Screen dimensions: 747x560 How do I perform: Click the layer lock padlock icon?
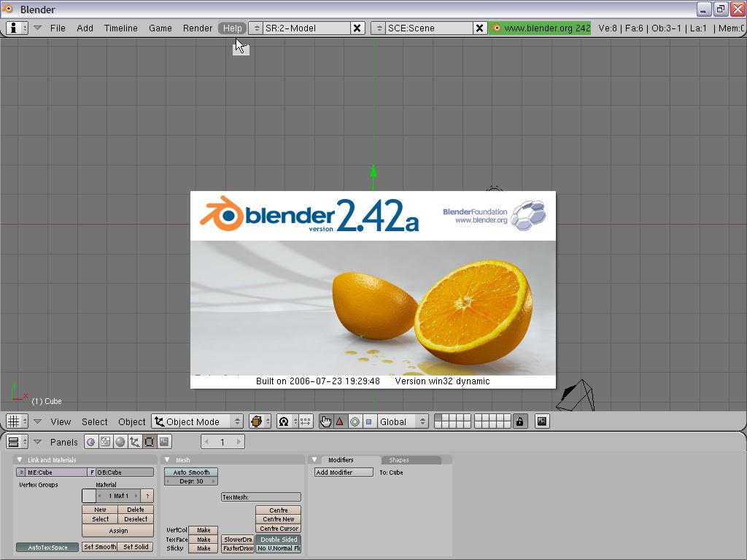[x=519, y=421]
